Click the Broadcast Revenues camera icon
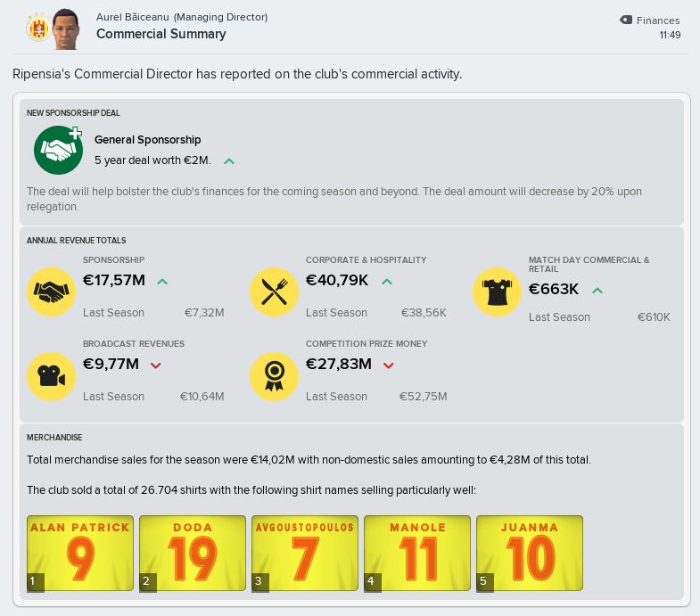Image resolution: width=700 pixels, height=616 pixels. coord(52,376)
